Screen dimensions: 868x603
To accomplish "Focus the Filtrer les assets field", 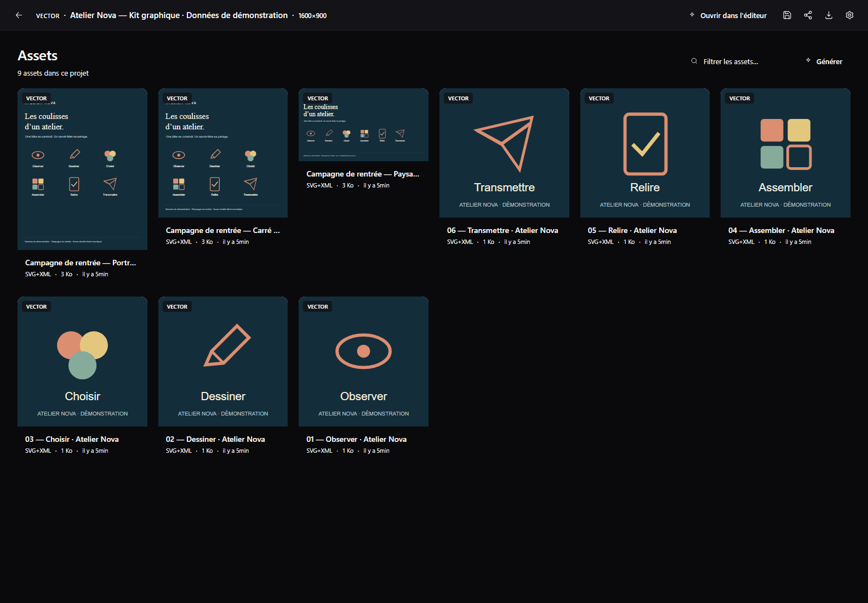I will [x=740, y=61].
